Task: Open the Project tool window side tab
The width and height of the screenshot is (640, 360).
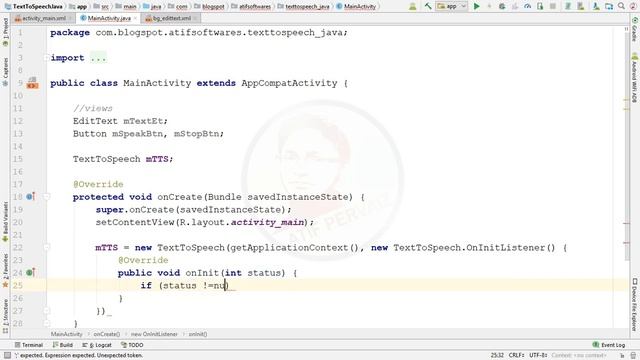Action: [x=5, y=33]
